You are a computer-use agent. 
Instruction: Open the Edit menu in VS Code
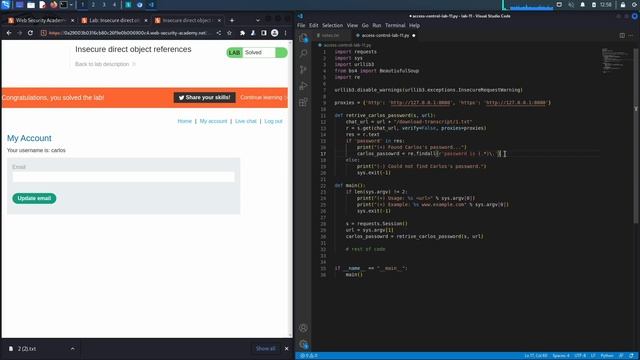(x=313, y=25)
